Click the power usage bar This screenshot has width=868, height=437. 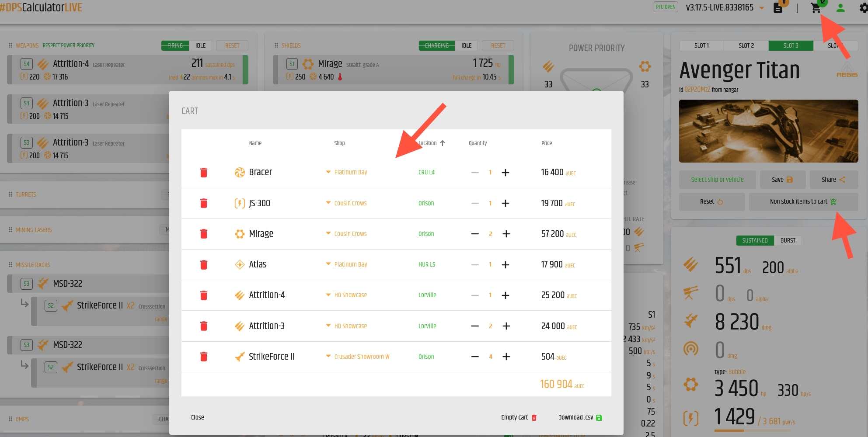(x=752, y=430)
